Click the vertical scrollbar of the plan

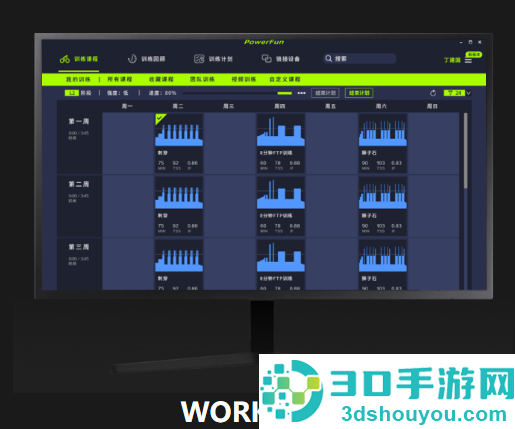[465, 151]
